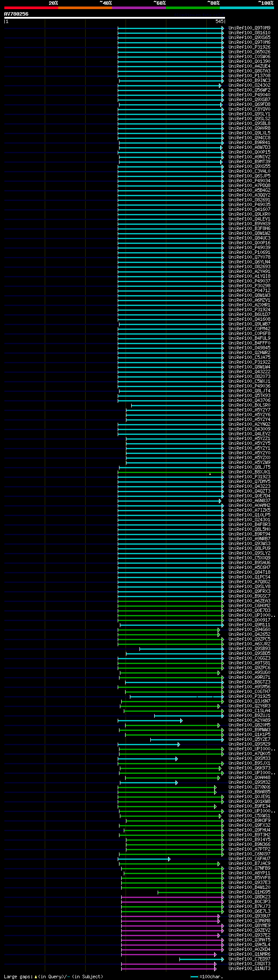The image size is (278, 980).
Task: Select hit label UniRef100_C8QXT3
Action: 249,964
